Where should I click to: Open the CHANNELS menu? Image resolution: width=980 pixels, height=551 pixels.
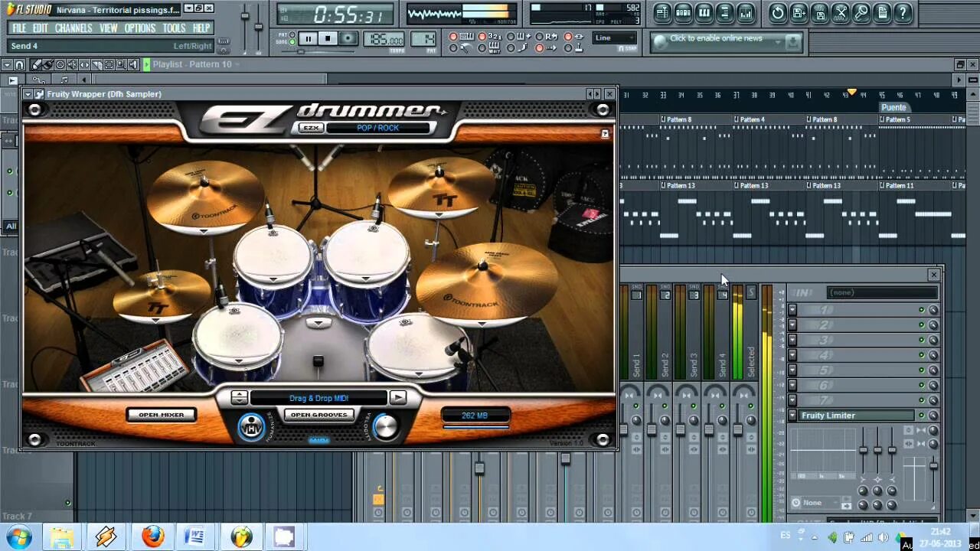coord(73,28)
